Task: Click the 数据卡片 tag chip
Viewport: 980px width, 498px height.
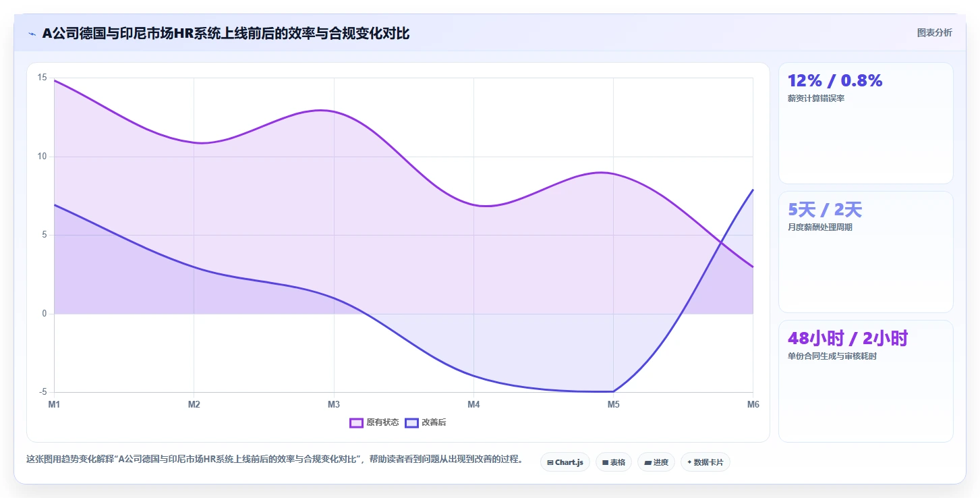Action: pos(705,462)
